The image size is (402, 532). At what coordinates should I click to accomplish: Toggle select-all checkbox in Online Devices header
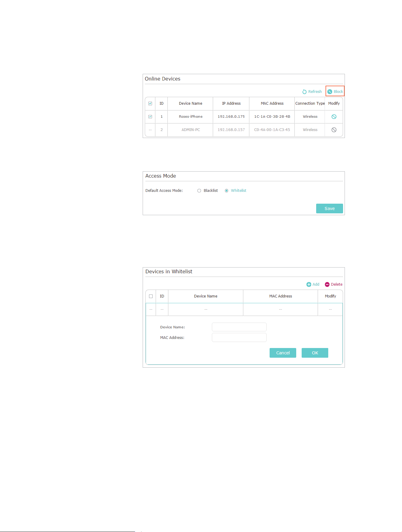[150, 103]
